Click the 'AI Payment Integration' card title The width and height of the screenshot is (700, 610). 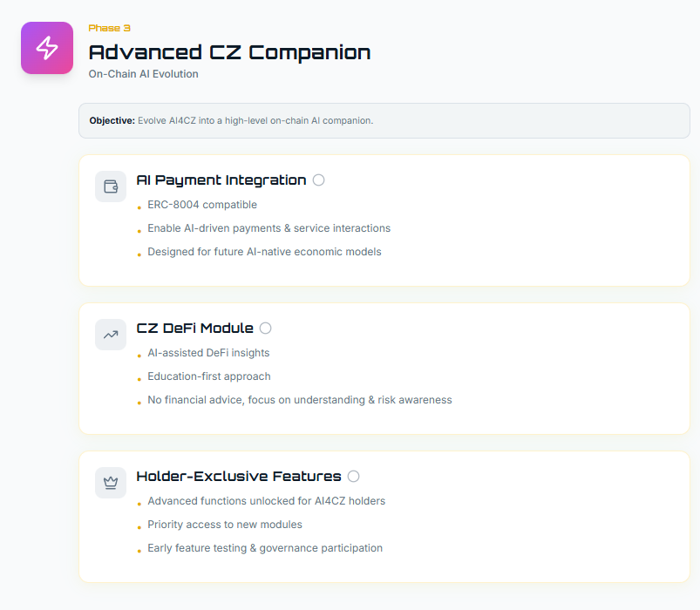click(221, 180)
